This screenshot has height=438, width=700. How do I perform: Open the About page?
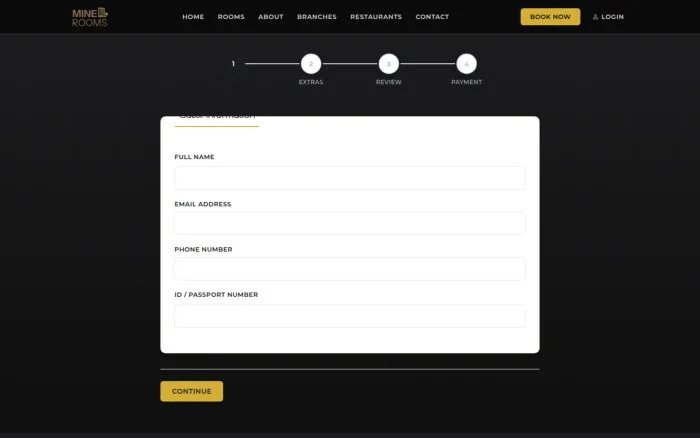pos(271,17)
